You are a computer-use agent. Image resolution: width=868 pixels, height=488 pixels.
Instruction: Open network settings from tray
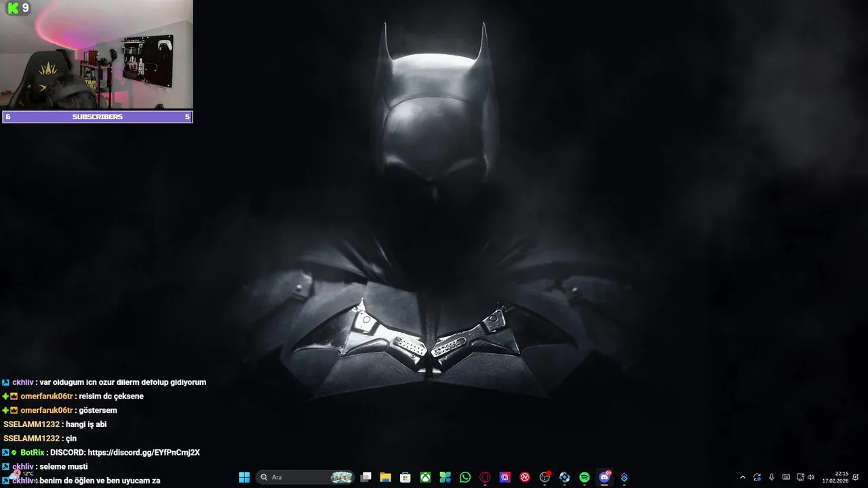click(x=800, y=477)
